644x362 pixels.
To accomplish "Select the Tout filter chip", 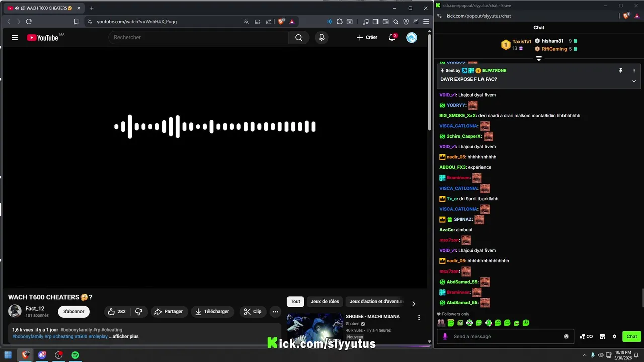I will click(x=295, y=302).
